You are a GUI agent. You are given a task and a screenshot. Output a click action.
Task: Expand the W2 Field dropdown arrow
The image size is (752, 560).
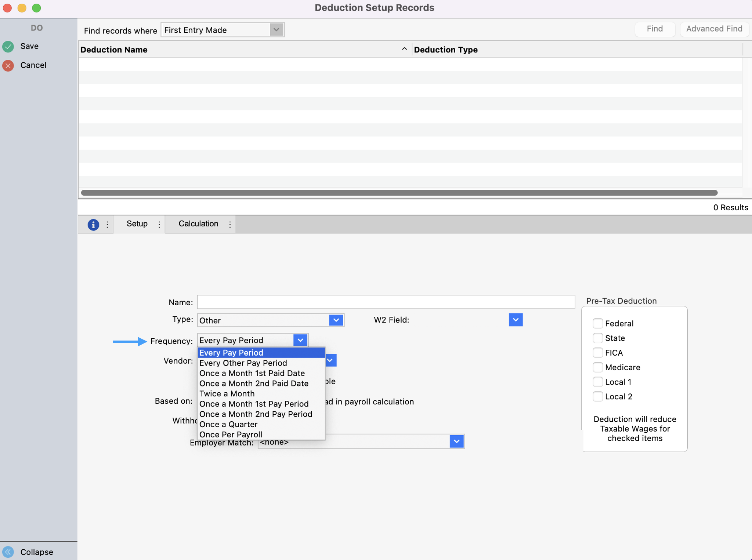pos(516,320)
